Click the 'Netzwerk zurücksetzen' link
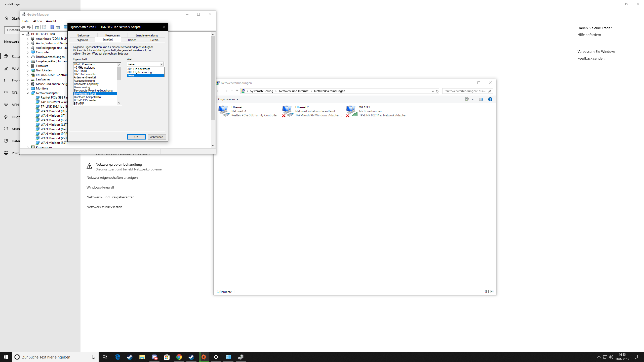Image resolution: width=644 pixels, height=362 pixels. point(104,207)
